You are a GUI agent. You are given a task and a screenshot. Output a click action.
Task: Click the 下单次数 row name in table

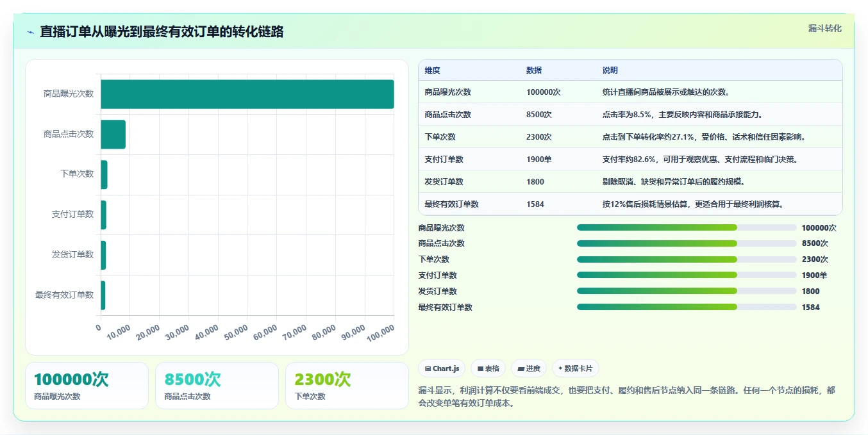point(440,137)
